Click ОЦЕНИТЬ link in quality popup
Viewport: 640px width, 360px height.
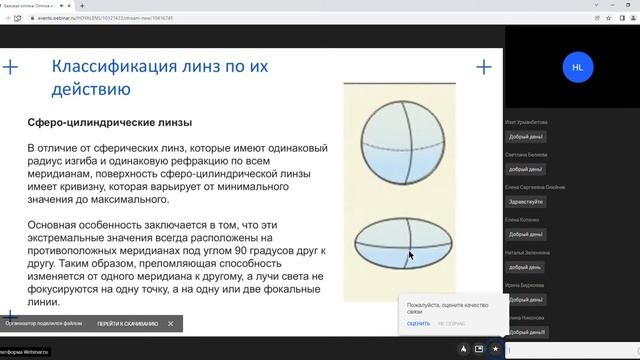click(x=418, y=324)
